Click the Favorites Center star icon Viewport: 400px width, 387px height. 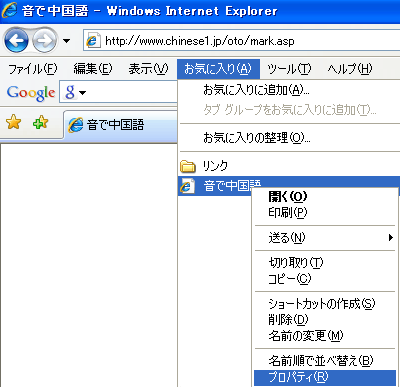point(14,123)
